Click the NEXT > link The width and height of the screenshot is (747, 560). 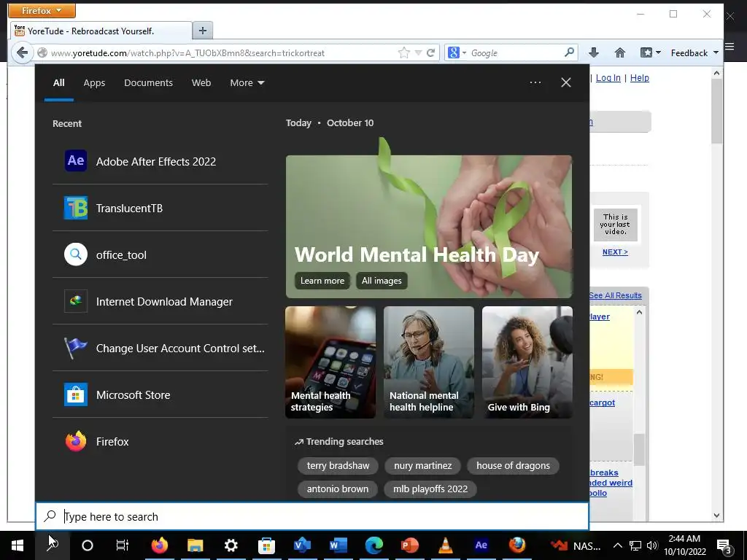coord(615,252)
